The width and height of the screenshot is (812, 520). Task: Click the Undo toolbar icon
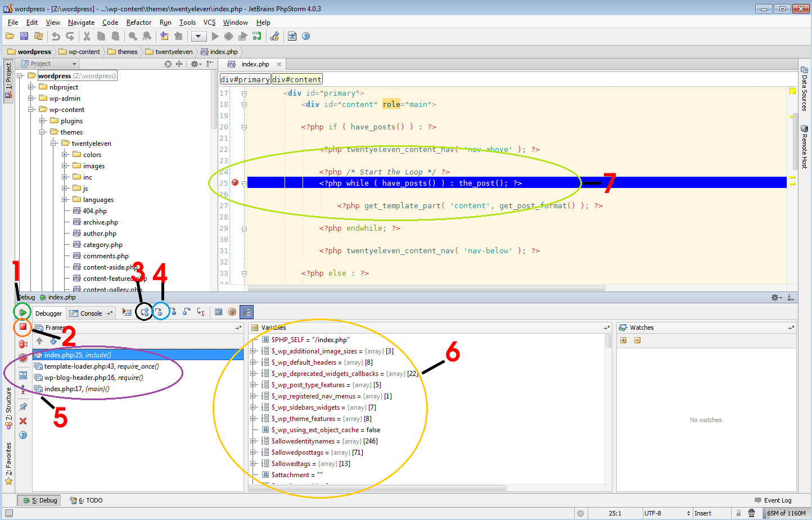[x=56, y=36]
